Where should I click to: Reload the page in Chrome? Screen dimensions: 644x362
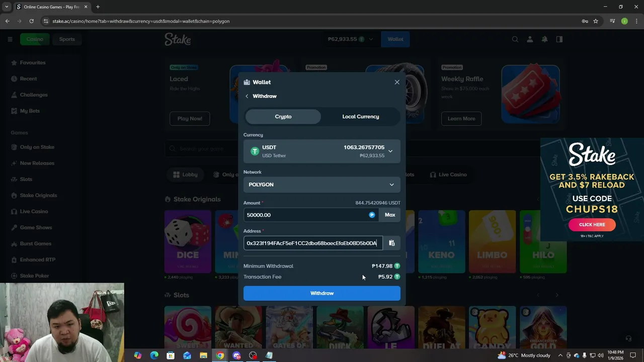click(x=31, y=21)
